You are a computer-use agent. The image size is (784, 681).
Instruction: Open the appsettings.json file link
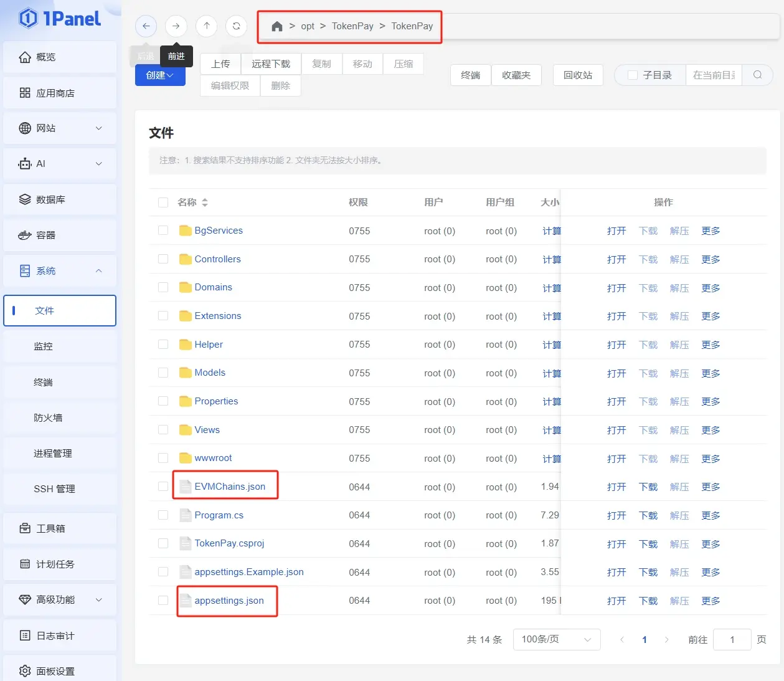coord(229,601)
